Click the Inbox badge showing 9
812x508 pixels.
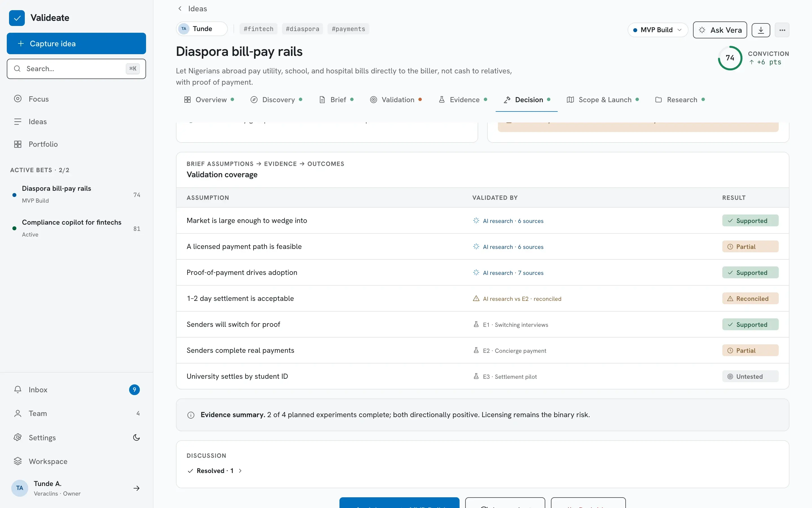(x=134, y=389)
